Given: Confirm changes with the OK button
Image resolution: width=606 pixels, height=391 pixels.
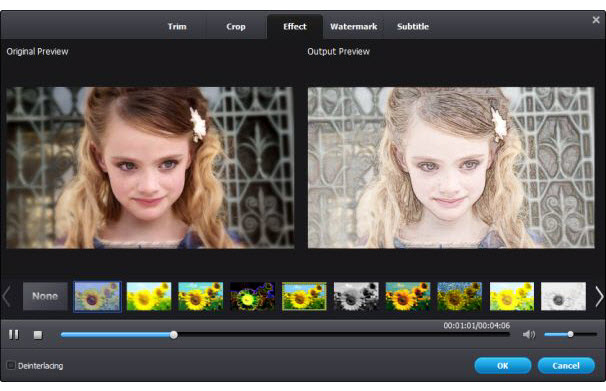Looking at the screenshot, I should 503,366.
